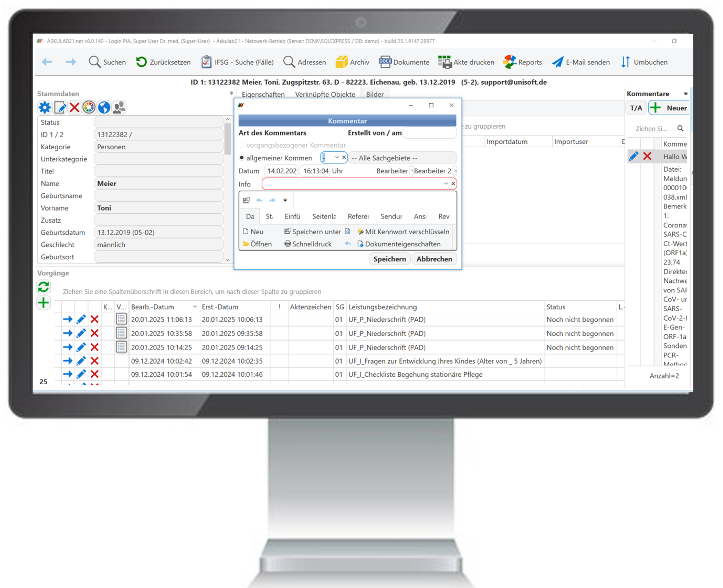Viewport: 723px width, 588px height.
Task: Toggle the T/A button in Kommentare
Action: point(636,108)
